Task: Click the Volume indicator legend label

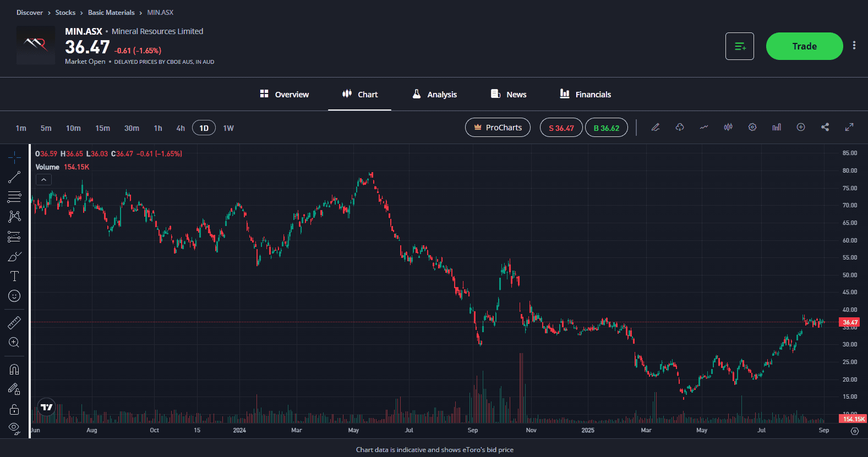Action: pos(47,167)
